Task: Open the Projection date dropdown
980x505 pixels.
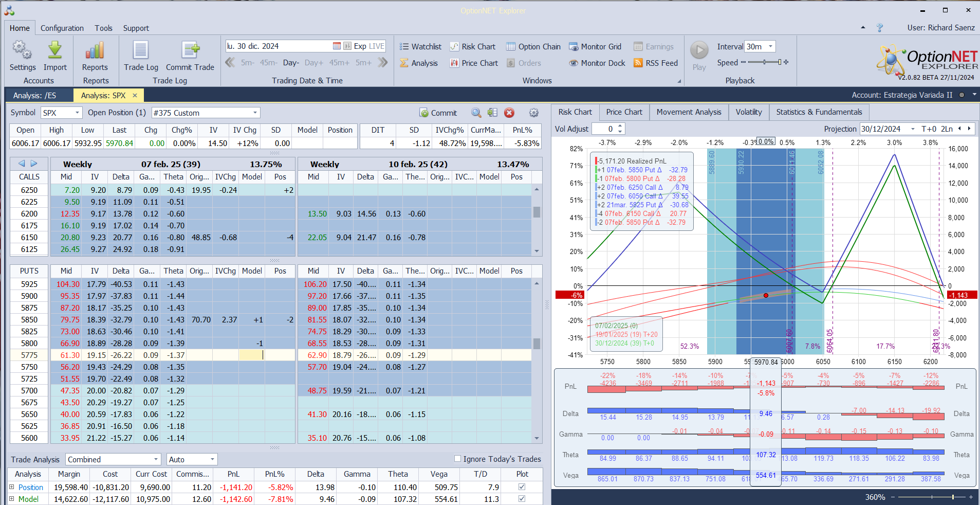Action: tap(913, 129)
